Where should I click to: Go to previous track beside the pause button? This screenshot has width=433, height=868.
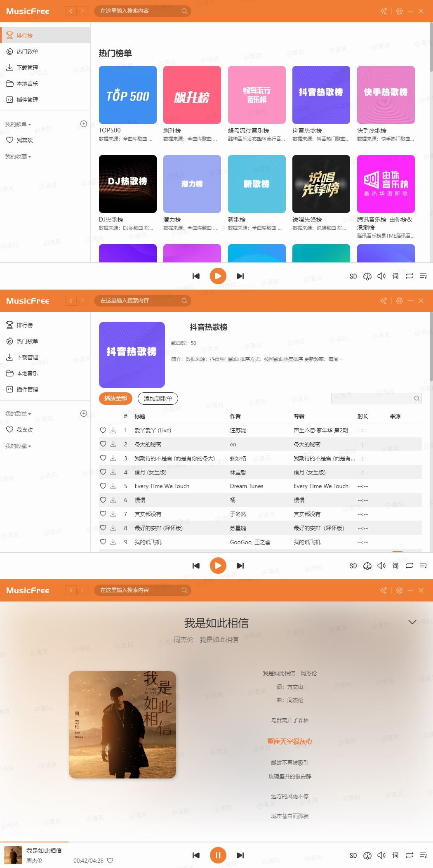click(x=196, y=855)
